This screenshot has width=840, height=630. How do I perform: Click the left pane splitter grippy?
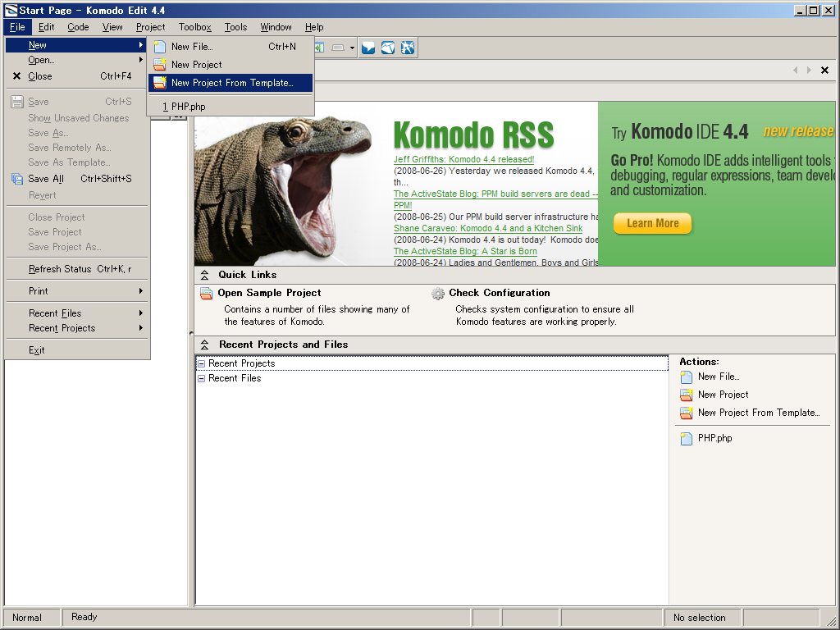coord(191,333)
